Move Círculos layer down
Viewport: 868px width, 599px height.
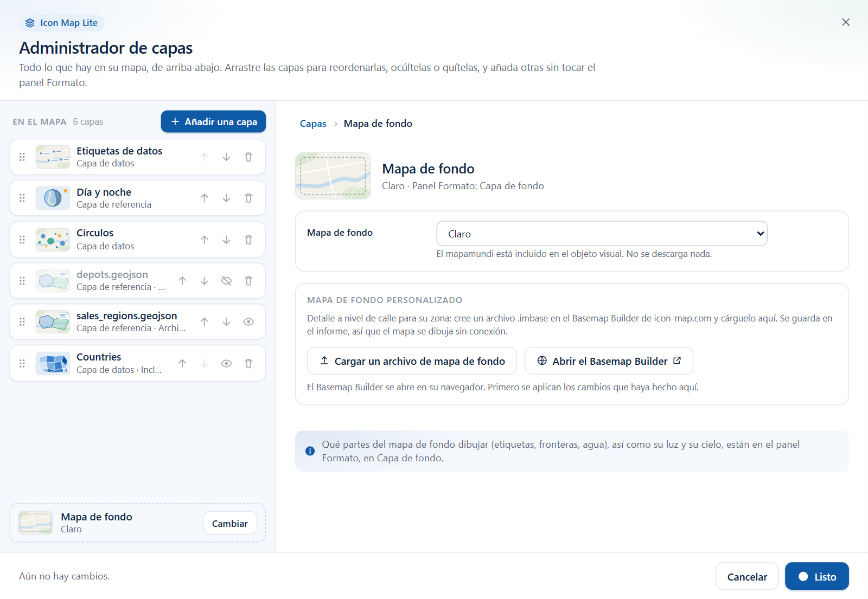point(226,240)
